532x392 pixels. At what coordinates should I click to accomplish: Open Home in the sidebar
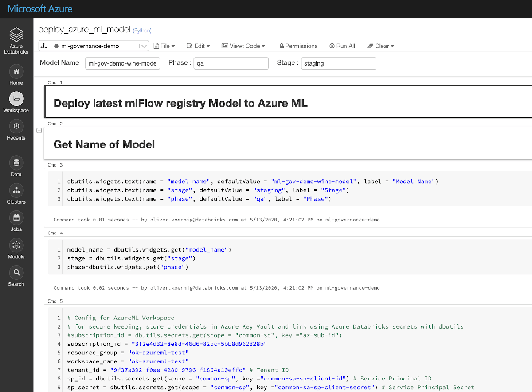tap(16, 71)
